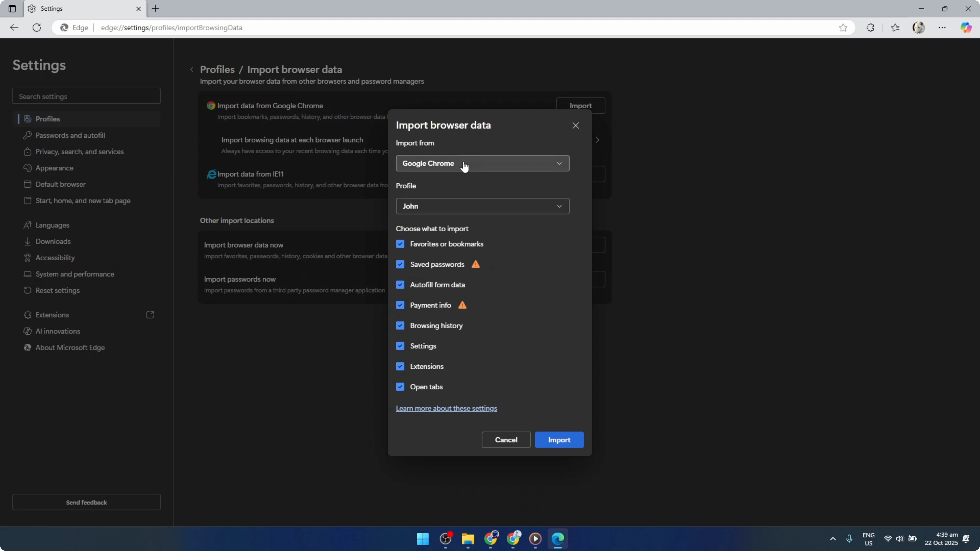Open File Explorer from taskbar
Viewport: 980px width, 551px height.
click(x=468, y=539)
